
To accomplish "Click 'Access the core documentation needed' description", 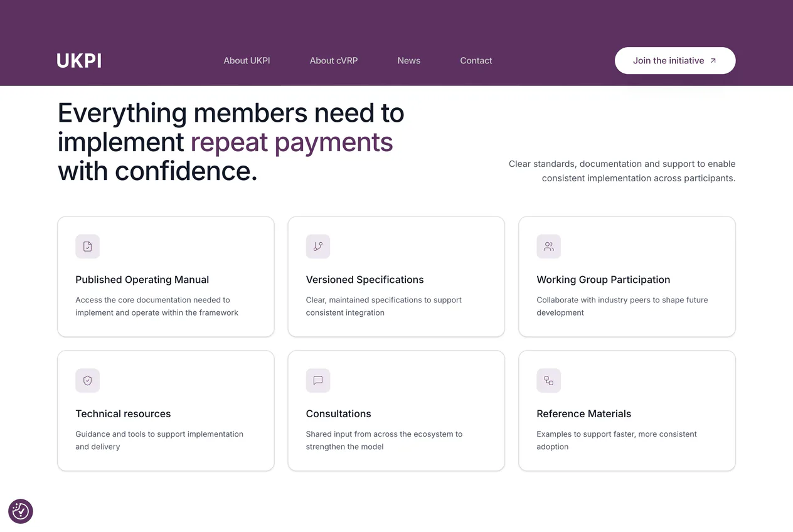I will click(x=157, y=306).
